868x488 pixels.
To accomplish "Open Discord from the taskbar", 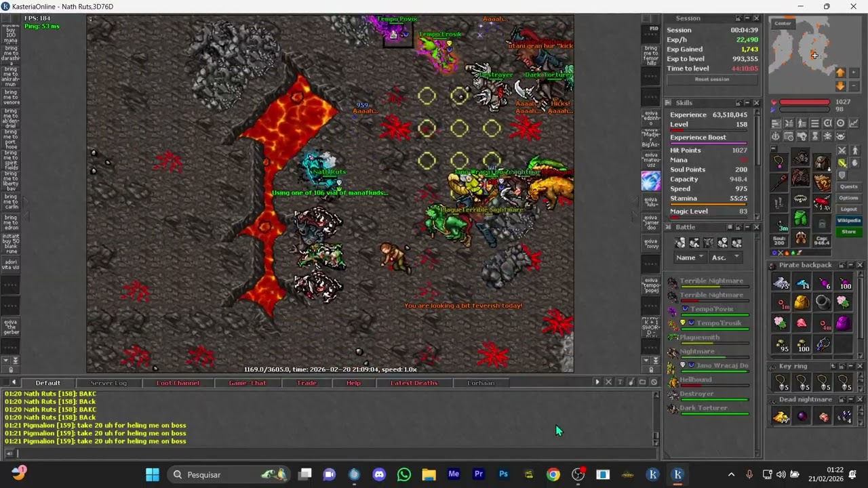I will (379, 474).
